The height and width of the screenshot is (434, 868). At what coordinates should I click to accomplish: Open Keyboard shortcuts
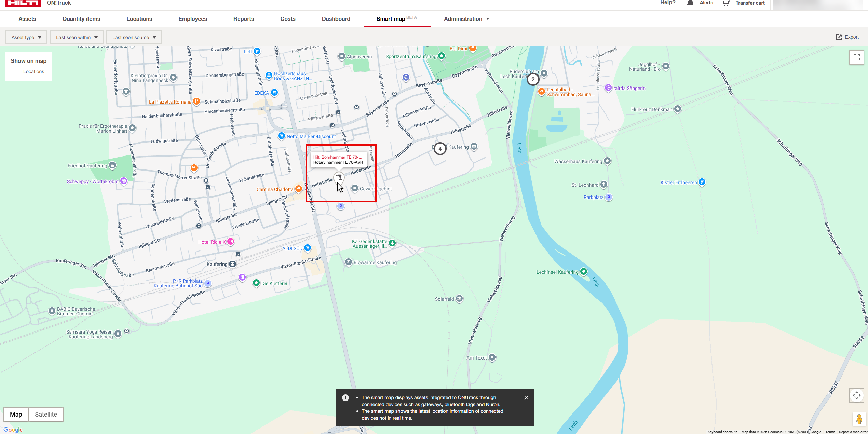(722, 432)
